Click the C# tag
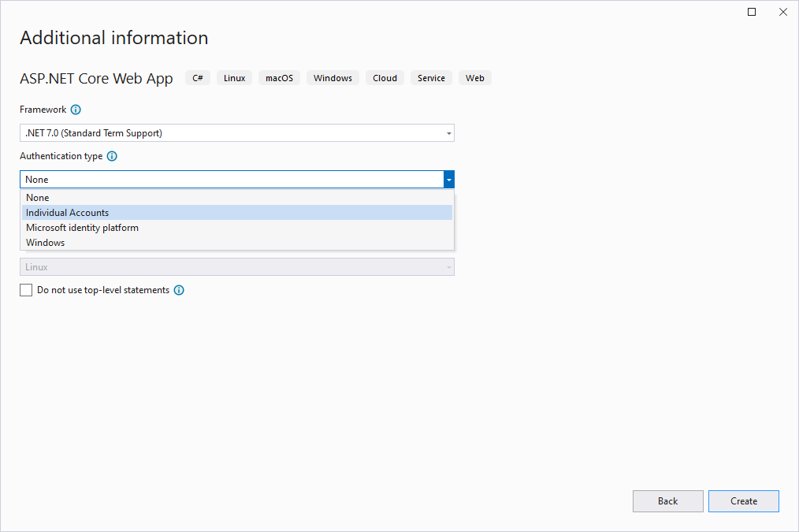The height and width of the screenshot is (532, 799). (198, 78)
